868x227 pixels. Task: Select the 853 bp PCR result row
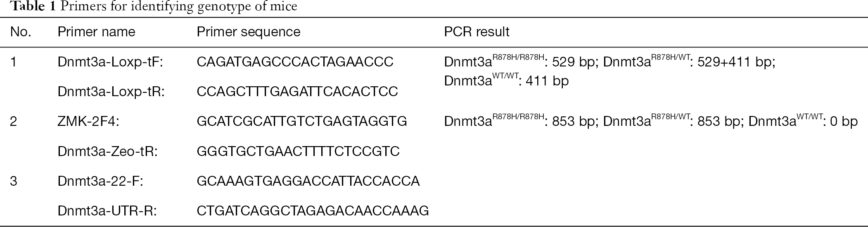(651, 121)
